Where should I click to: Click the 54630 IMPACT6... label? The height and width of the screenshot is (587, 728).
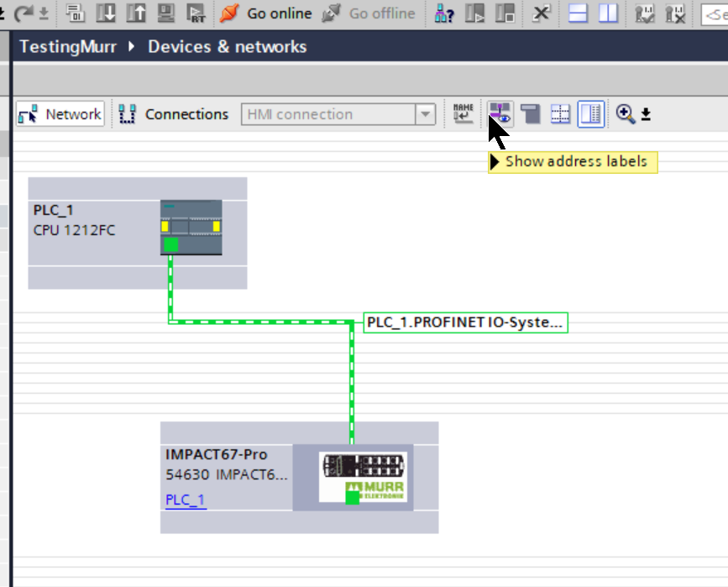(x=227, y=474)
